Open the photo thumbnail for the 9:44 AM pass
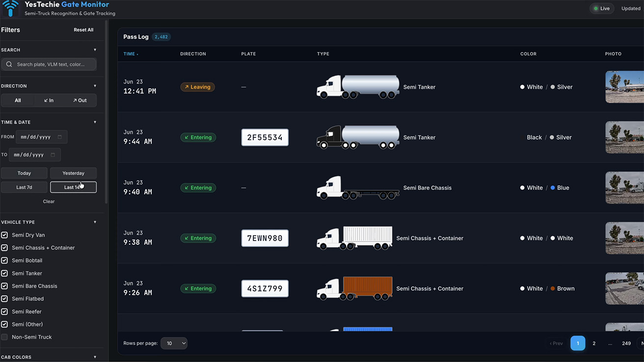Screen dimensions: 644x362 coord(624,137)
